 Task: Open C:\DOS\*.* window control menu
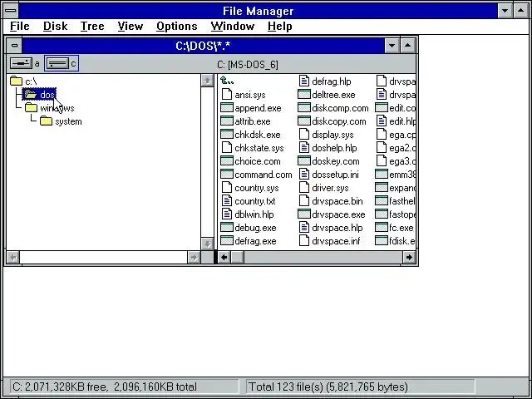coord(14,45)
